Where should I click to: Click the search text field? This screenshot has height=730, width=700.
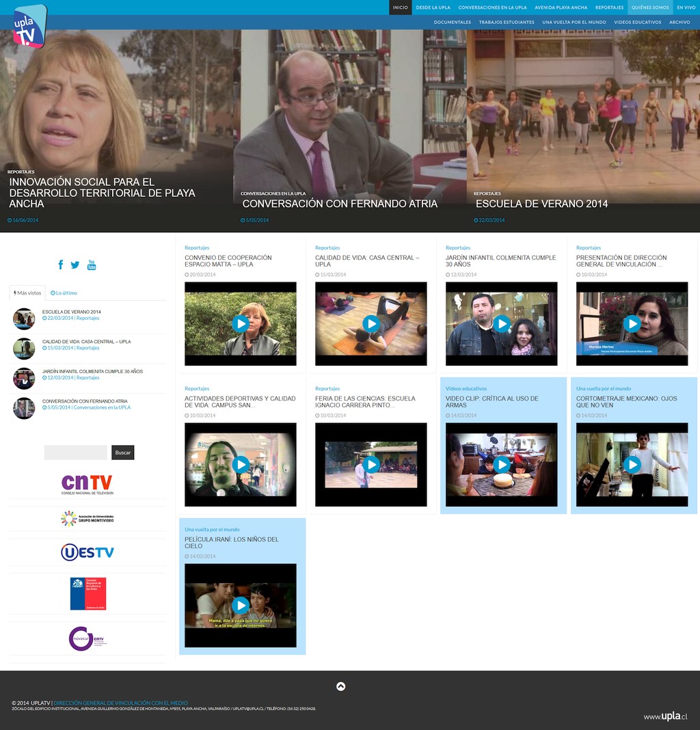[75, 452]
